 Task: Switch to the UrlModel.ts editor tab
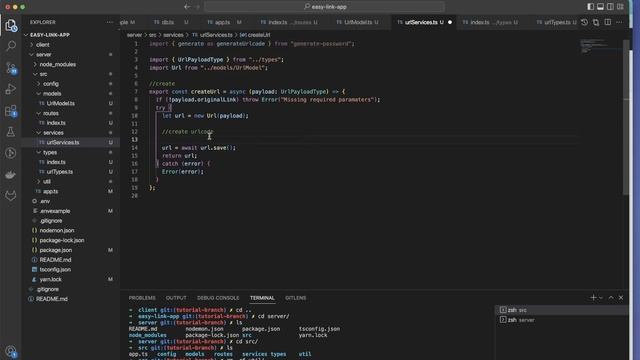(x=358, y=22)
